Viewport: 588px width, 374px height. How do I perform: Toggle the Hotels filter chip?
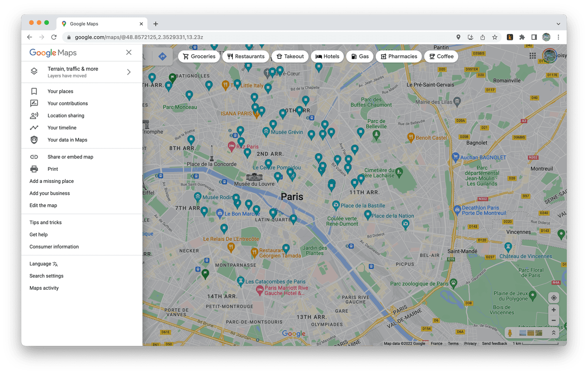(327, 57)
